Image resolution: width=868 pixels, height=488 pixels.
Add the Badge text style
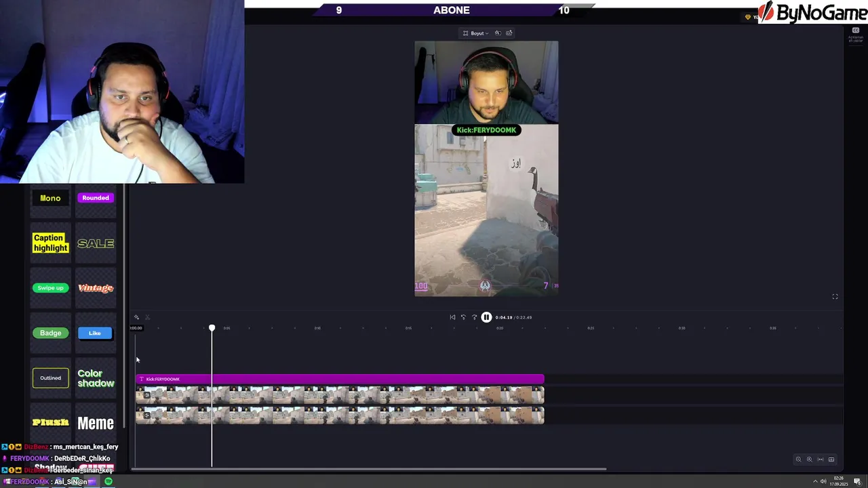pos(50,333)
